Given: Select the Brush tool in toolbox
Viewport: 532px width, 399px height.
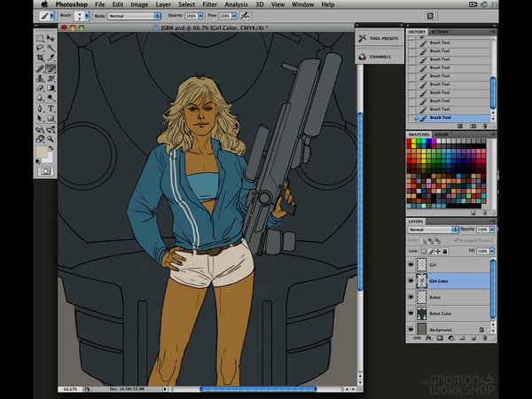Looking at the screenshot, I should click(51, 68).
